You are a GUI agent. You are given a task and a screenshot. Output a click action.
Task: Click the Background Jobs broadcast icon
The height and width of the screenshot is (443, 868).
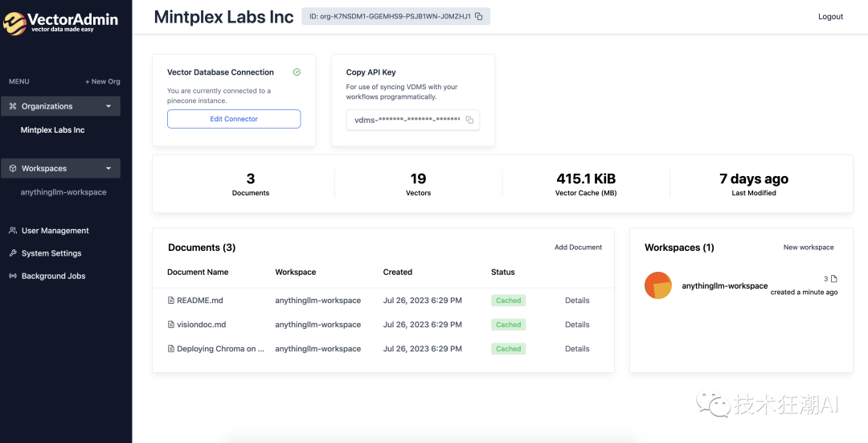[x=13, y=276]
